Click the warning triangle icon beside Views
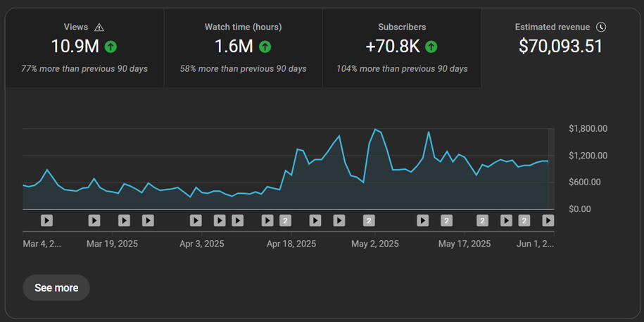This screenshot has height=322, width=644. pyautogui.click(x=99, y=27)
